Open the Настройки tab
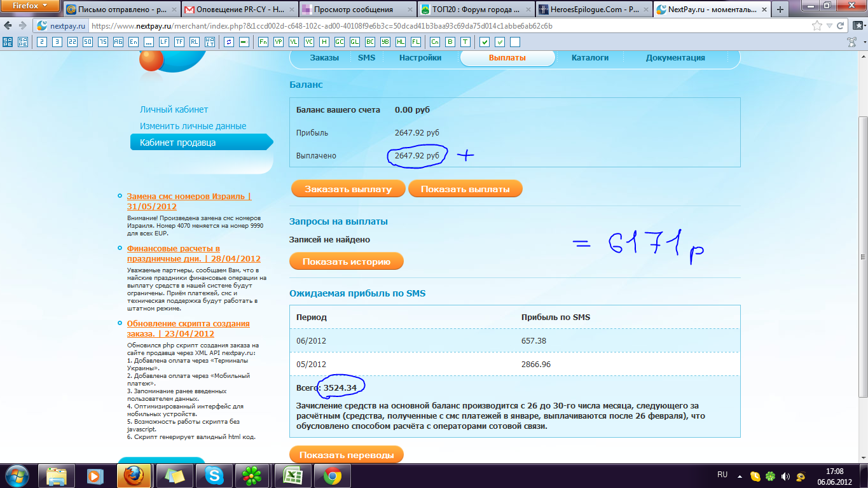 (420, 58)
